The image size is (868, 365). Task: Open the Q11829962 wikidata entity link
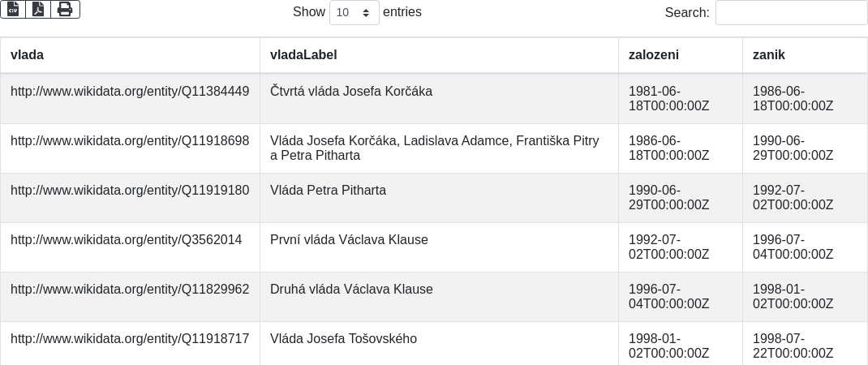point(130,290)
